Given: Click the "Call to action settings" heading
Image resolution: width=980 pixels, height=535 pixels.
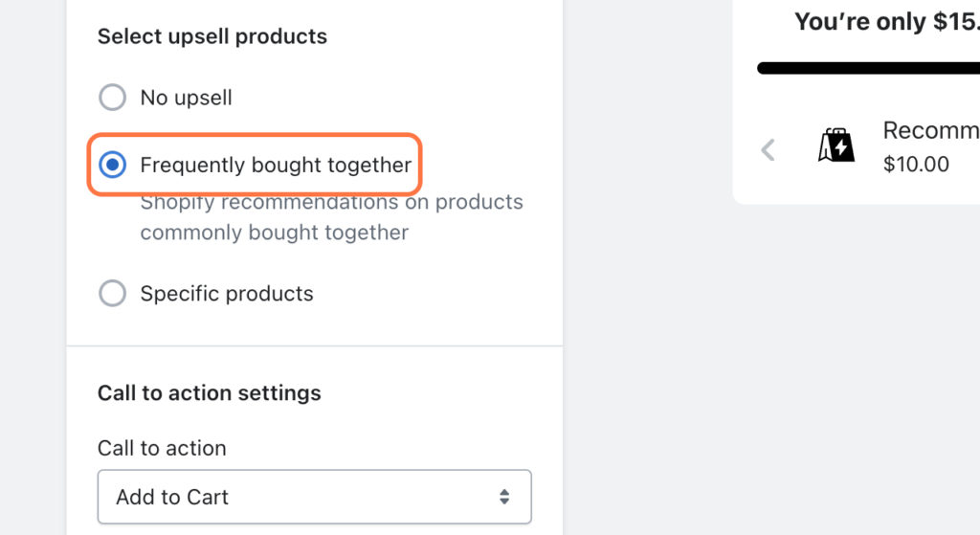Looking at the screenshot, I should pyautogui.click(x=210, y=392).
